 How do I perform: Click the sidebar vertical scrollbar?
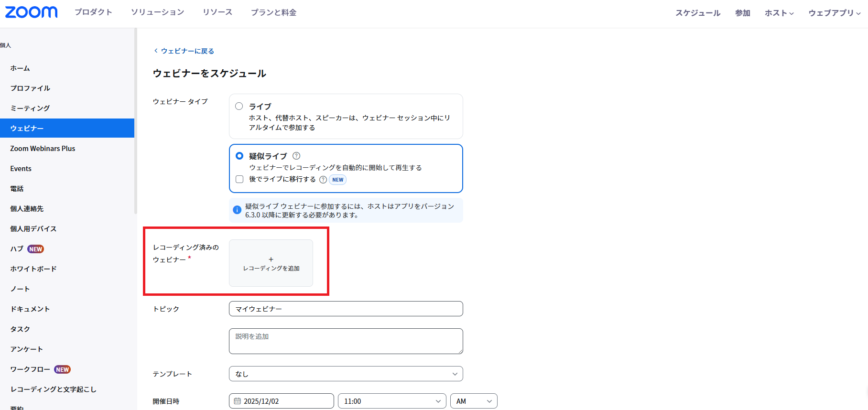[x=136, y=119]
